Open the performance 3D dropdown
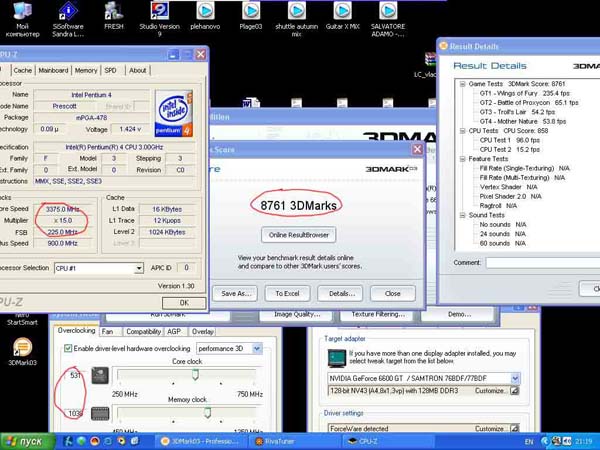600x450 pixels. pyautogui.click(x=257, y=348)
